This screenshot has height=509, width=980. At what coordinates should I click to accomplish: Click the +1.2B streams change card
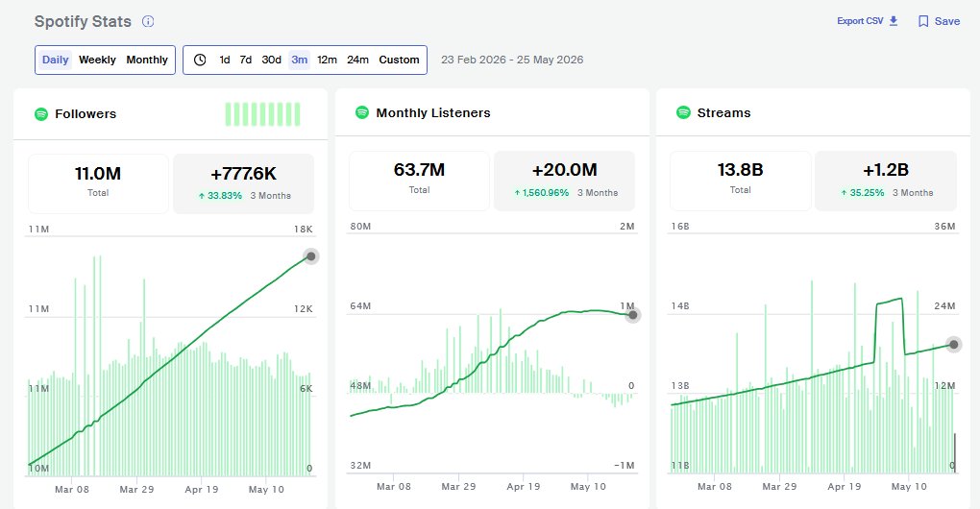coord(886,181)
